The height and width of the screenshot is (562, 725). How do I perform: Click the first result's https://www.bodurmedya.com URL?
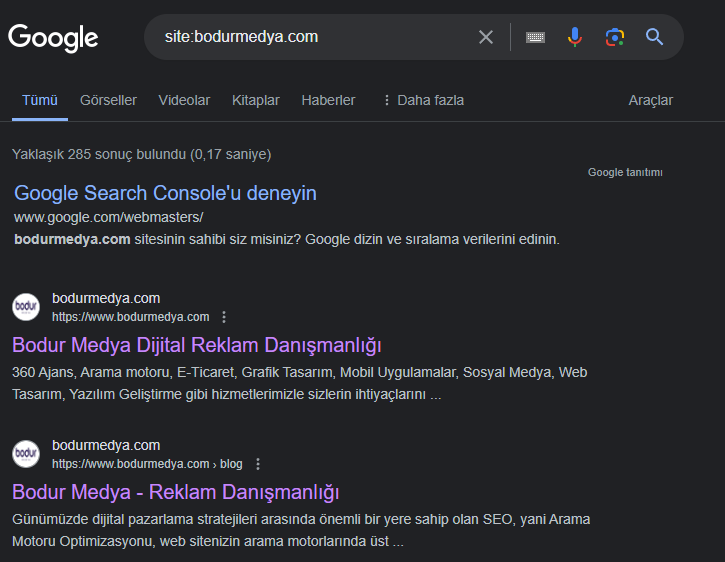click(130, 317)
